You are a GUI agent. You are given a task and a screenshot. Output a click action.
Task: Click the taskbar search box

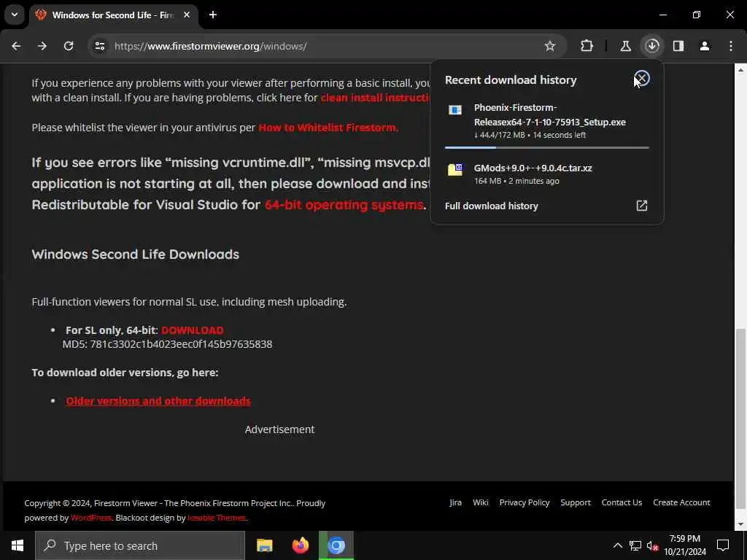(140, 545)
